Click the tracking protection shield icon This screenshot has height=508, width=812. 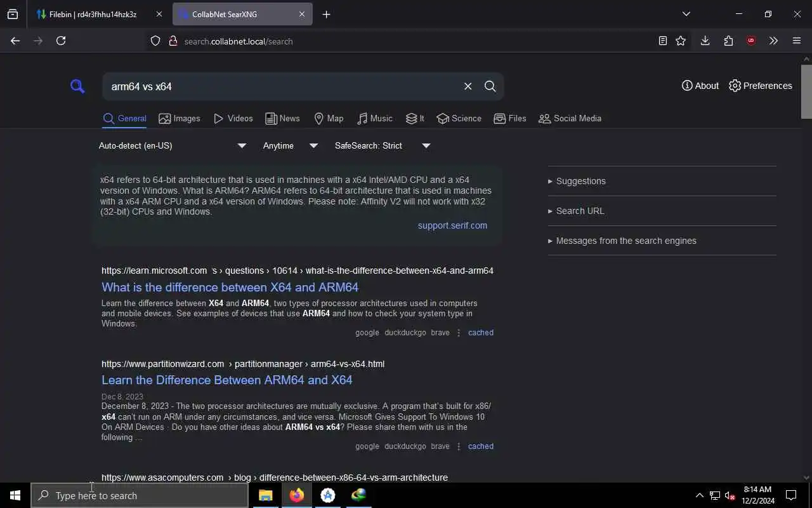click(x=155, y=41)
